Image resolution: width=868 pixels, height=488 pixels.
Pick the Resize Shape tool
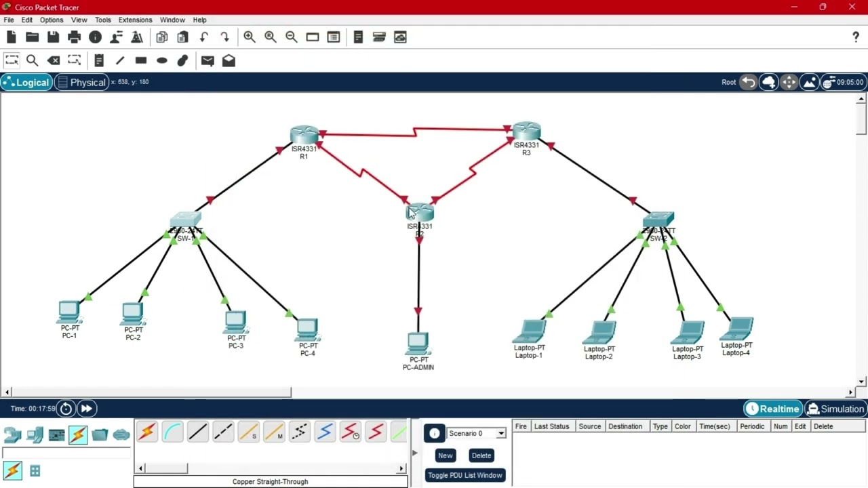pyautogui.click(x=75, y=60)
